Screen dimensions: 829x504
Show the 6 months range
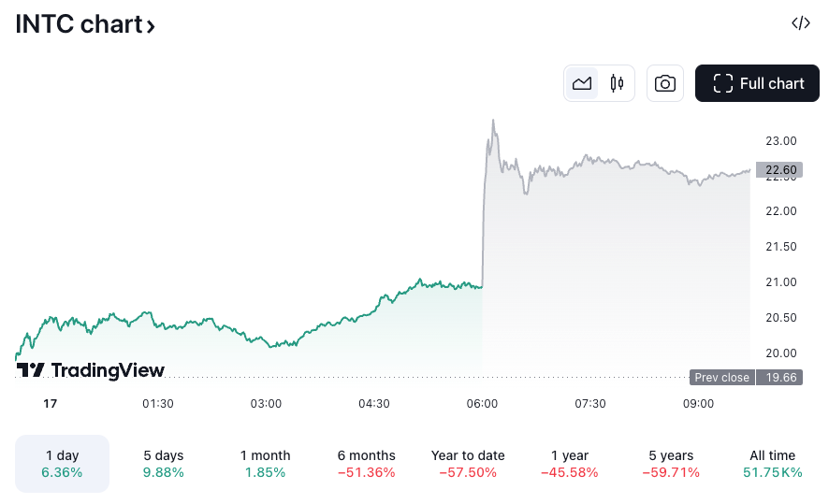(x=367, y=464)
